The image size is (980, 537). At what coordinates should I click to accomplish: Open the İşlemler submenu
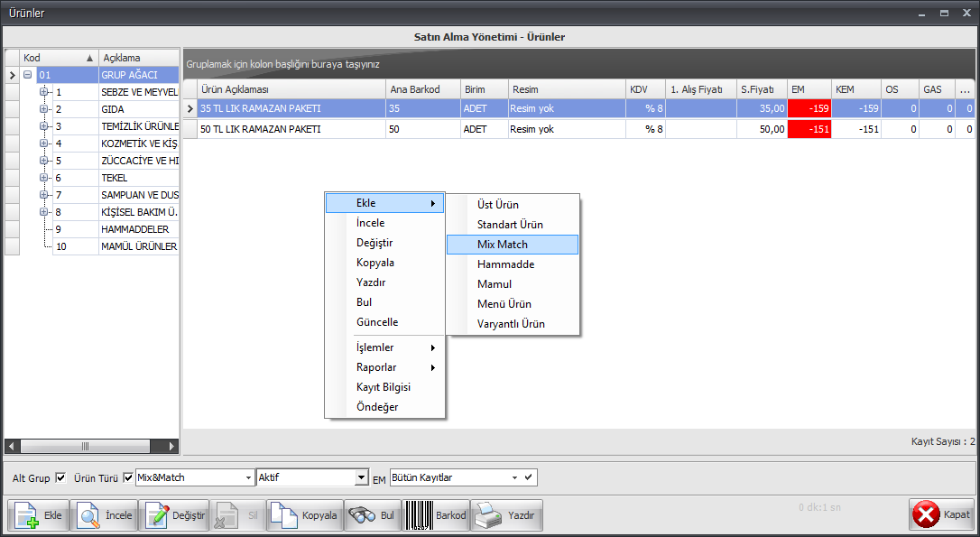[385, 347]
